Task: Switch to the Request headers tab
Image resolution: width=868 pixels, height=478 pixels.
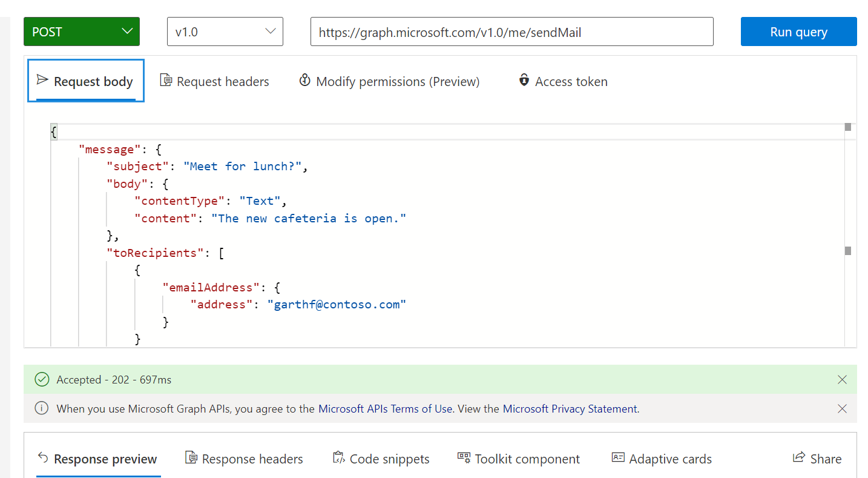Action: 214,81
